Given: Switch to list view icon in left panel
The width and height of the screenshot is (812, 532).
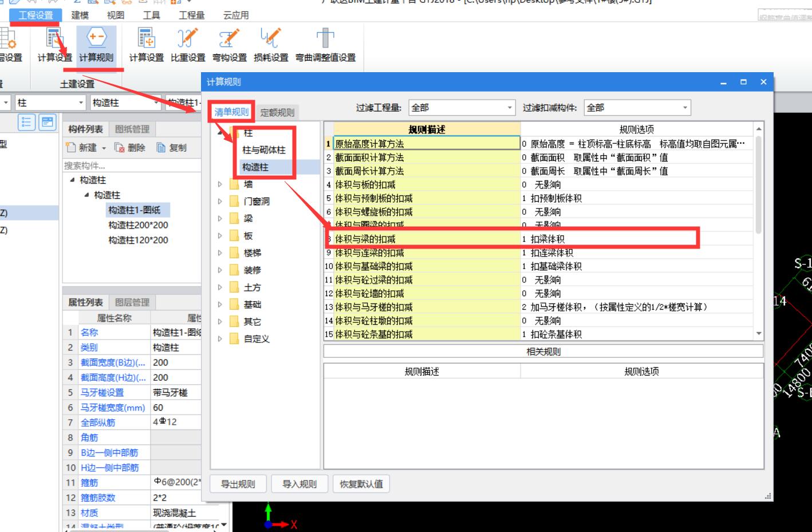Looking at the screenshot, I should 26,122.
